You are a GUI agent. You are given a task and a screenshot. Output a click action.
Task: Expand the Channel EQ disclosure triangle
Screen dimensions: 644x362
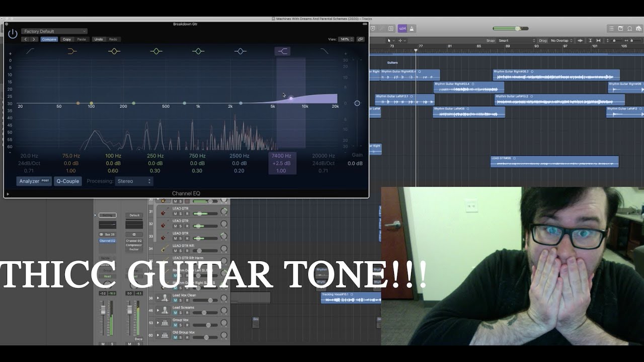point(8,194)
